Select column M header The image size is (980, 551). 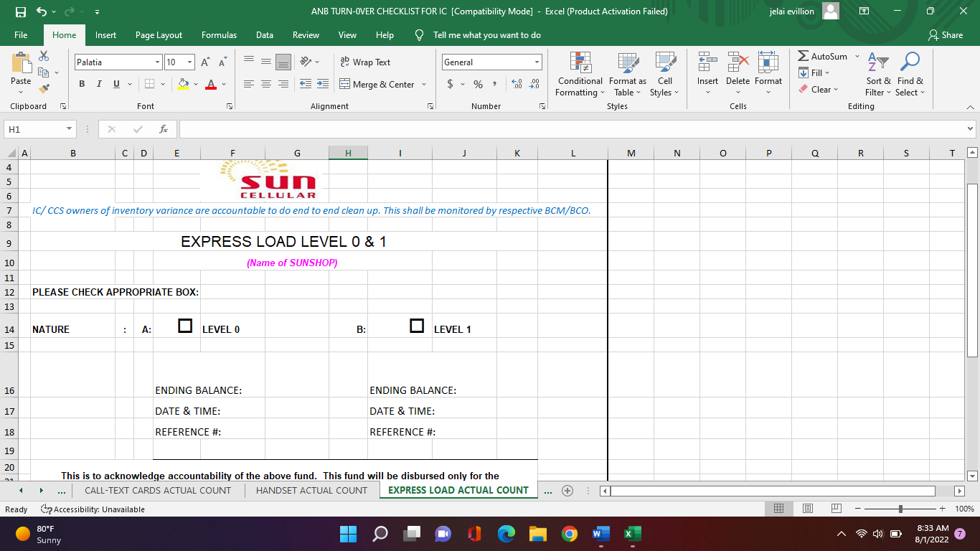click(631, 153)
